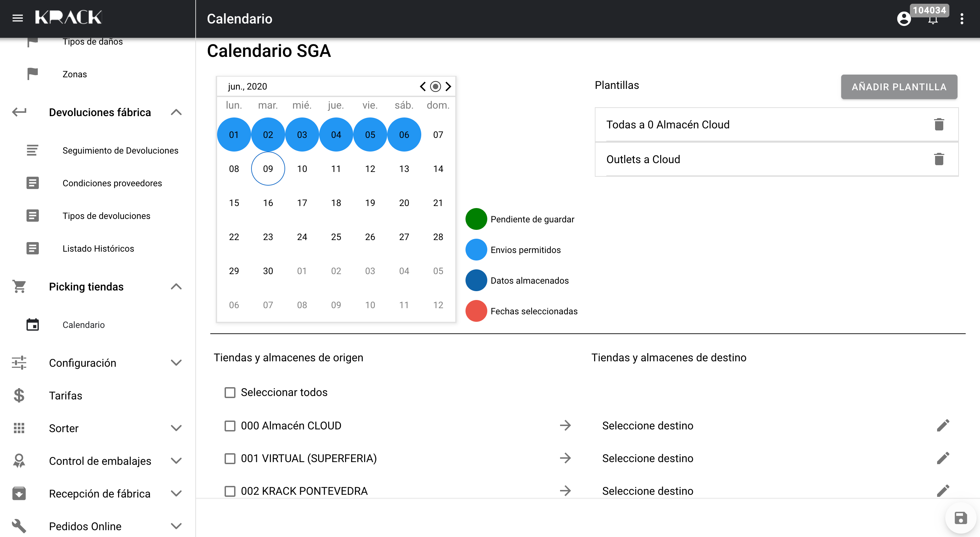Check the 'Seleccionar todos' checkbox
Image resolution: width=980 pixels, height=537 pixels.
coord(230,392)
